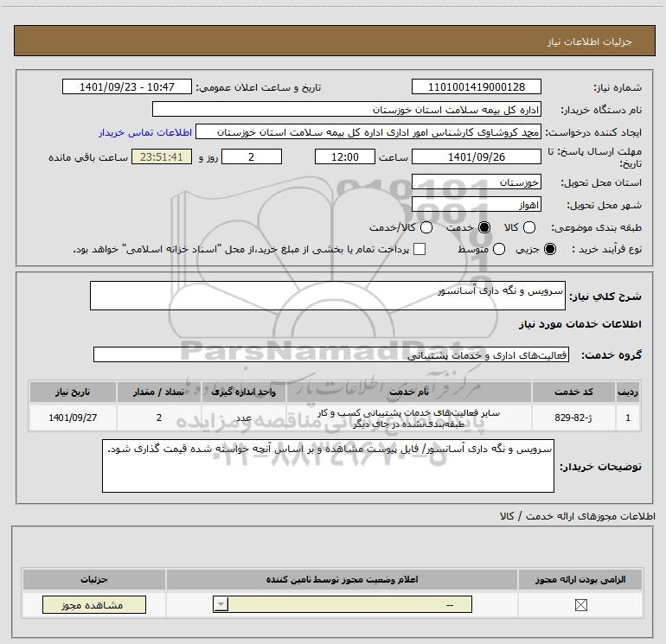666x644 pixels.
Task: Select the متوسط purchase type radio
Action: (x=499, y=249)
